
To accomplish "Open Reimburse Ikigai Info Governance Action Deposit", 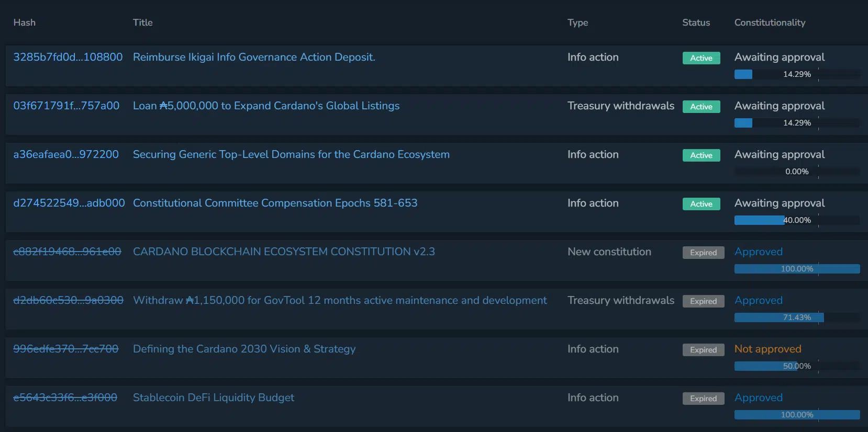I will tap(254, 57).
